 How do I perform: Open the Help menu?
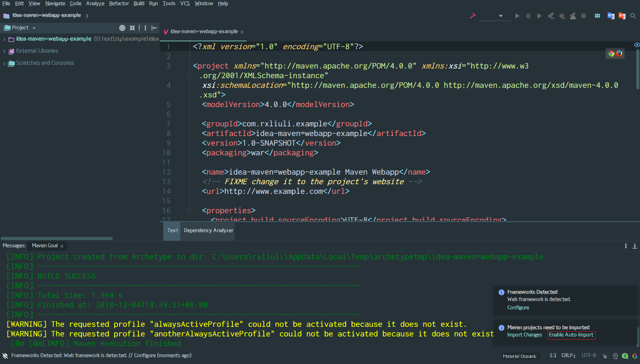(223, 3)
